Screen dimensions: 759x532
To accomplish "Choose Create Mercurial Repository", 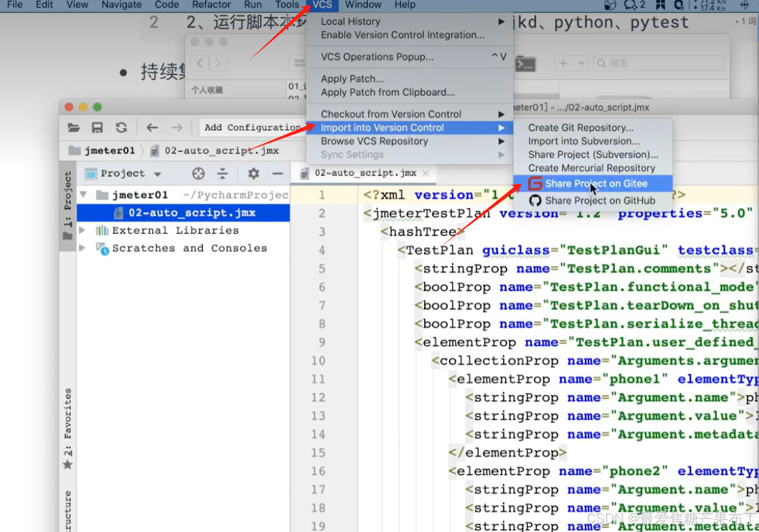I will point(593,168).
